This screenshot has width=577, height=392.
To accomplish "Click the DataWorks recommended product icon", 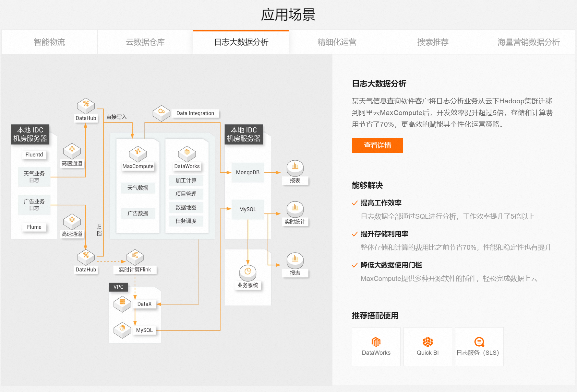I will click(376, 342).
